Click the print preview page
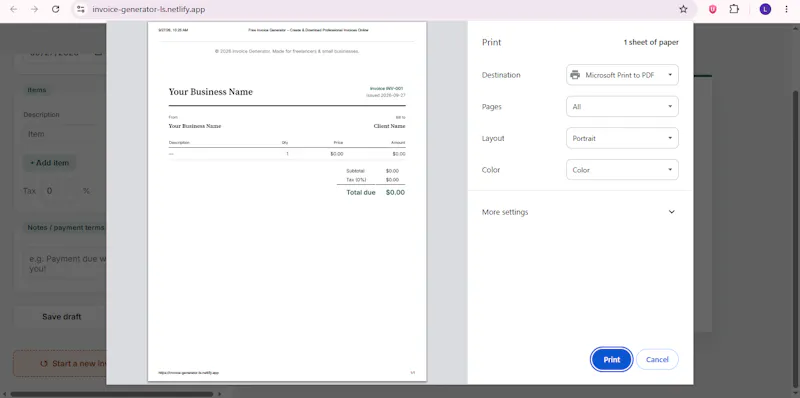Screen dimensions: 800x398 287,201
